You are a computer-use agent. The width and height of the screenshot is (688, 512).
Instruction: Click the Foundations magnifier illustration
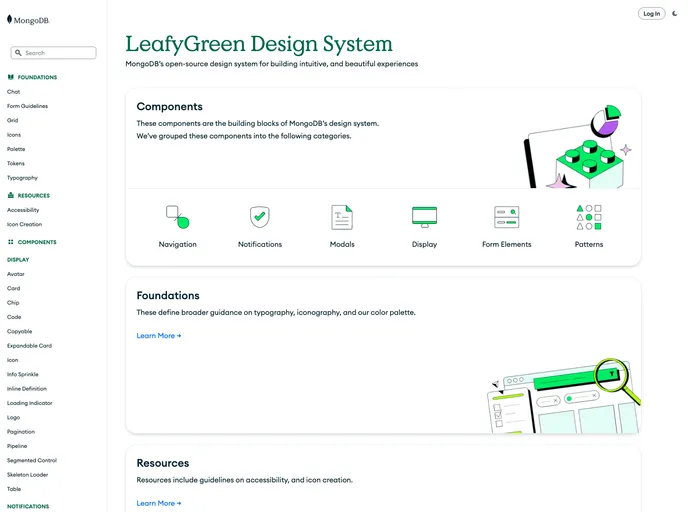[564, 396]
